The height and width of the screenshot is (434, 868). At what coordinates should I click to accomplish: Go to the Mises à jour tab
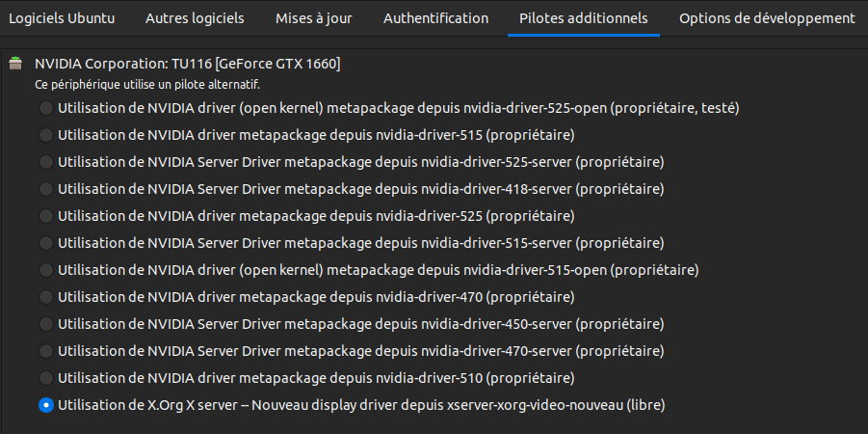tap(313, 18)
